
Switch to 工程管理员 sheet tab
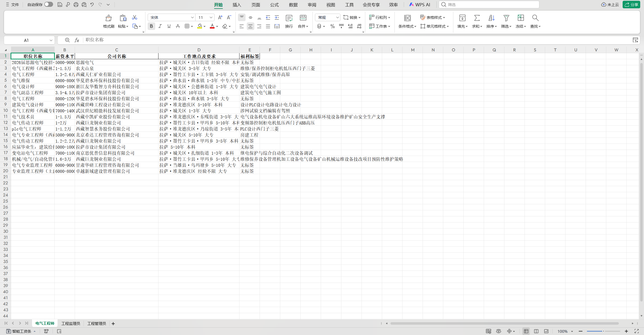coord(96,323)
